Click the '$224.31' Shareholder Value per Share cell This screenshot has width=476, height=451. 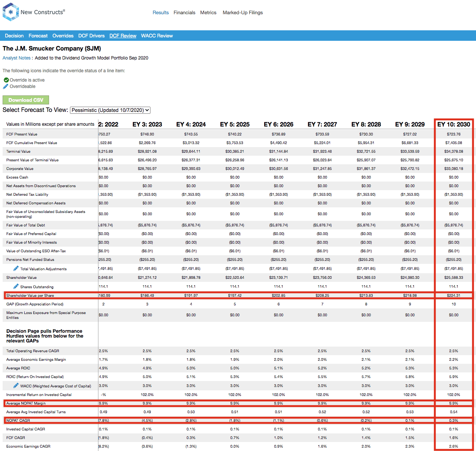tap(454, 296)
